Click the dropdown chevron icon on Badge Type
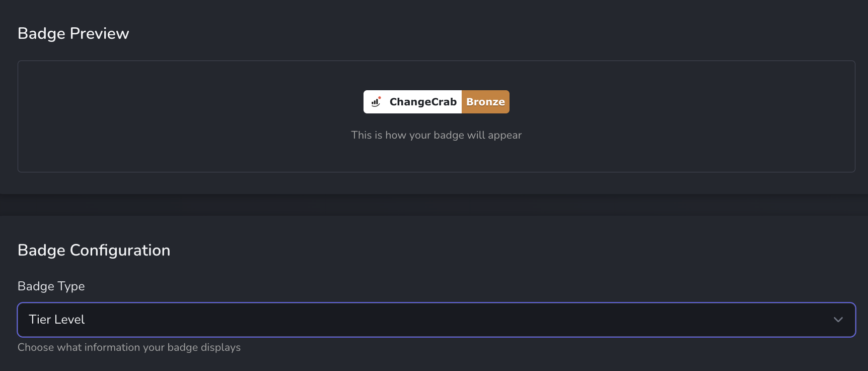The image size is (868, 371). pyautogui.click(x=839, y=319)
